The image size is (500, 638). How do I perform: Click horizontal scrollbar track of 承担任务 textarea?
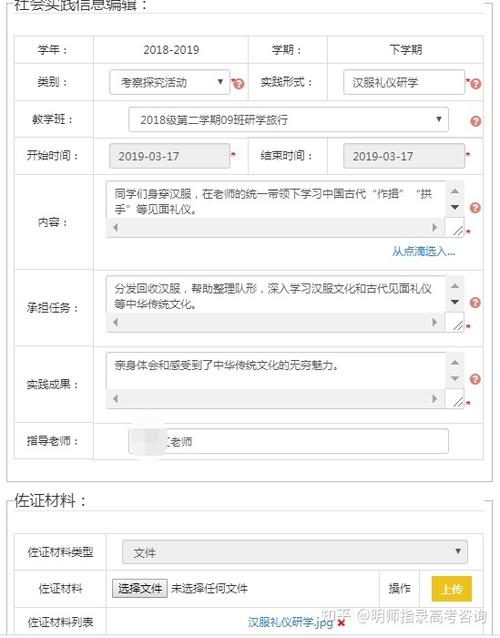[275, 323]
